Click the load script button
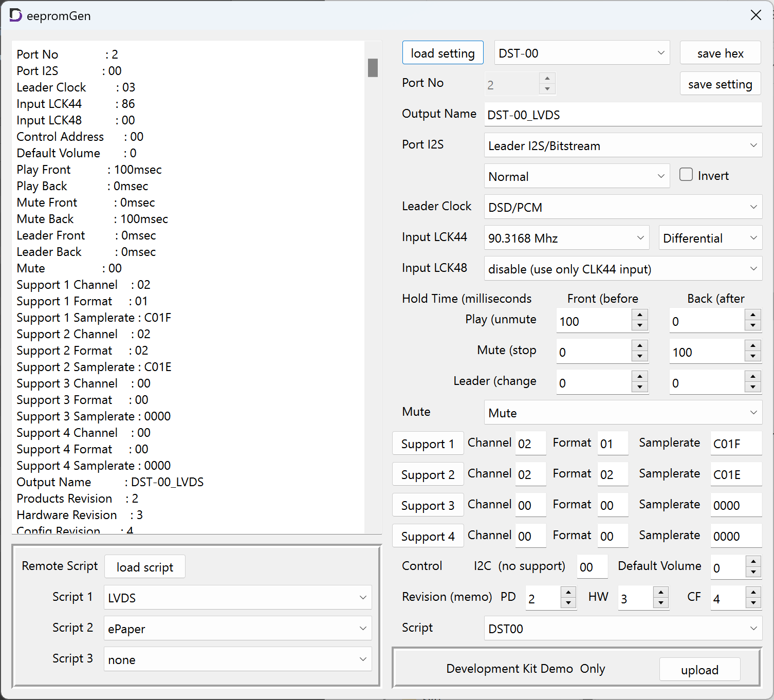 point(145,567)
